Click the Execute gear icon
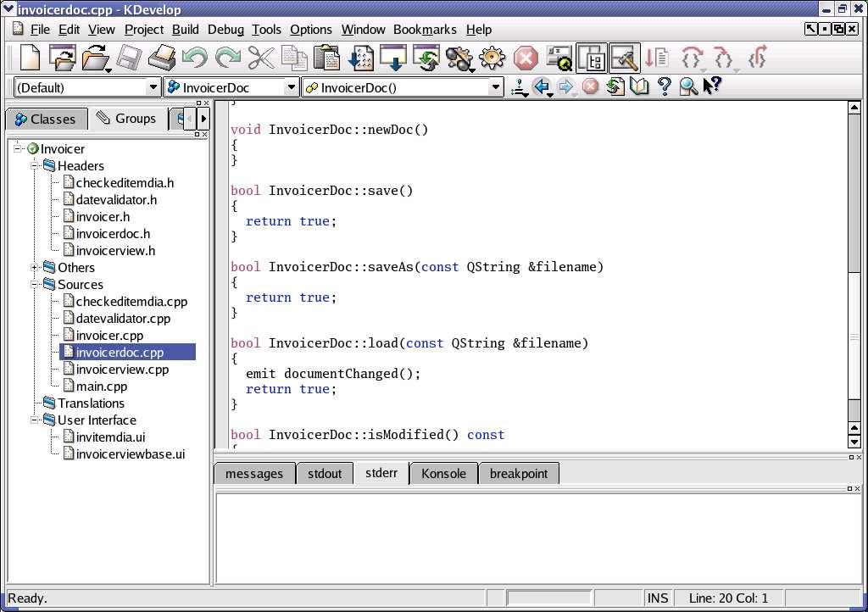The image size is (868, 612). coord(492,58)
